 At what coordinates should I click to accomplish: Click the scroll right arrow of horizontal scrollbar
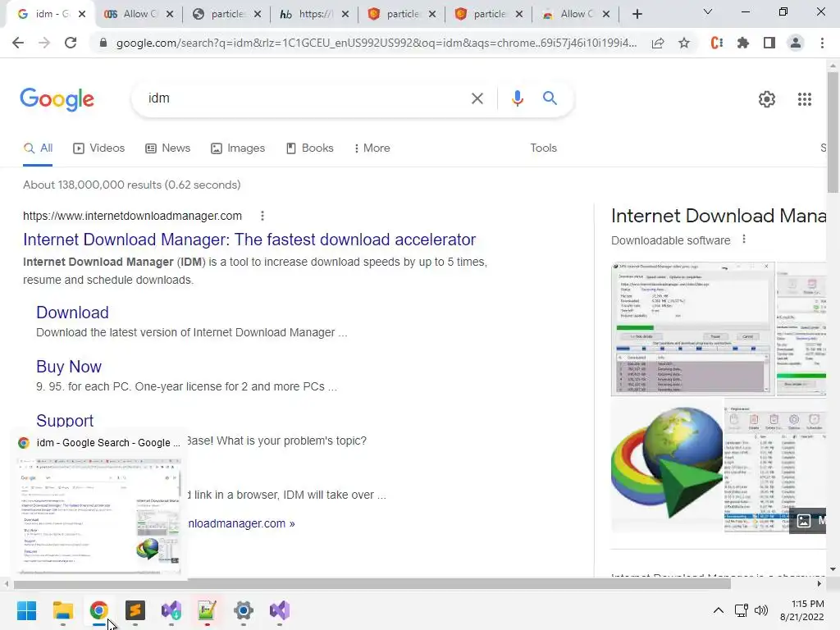[819, 583]
